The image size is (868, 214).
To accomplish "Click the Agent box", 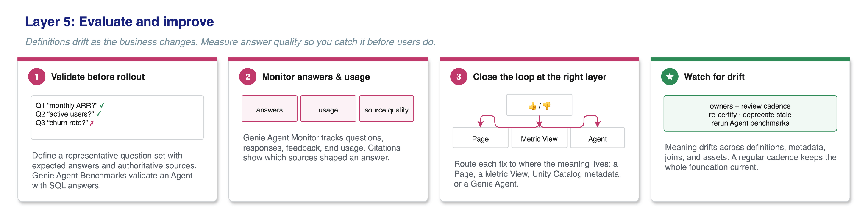I will (x=598, y=138).
